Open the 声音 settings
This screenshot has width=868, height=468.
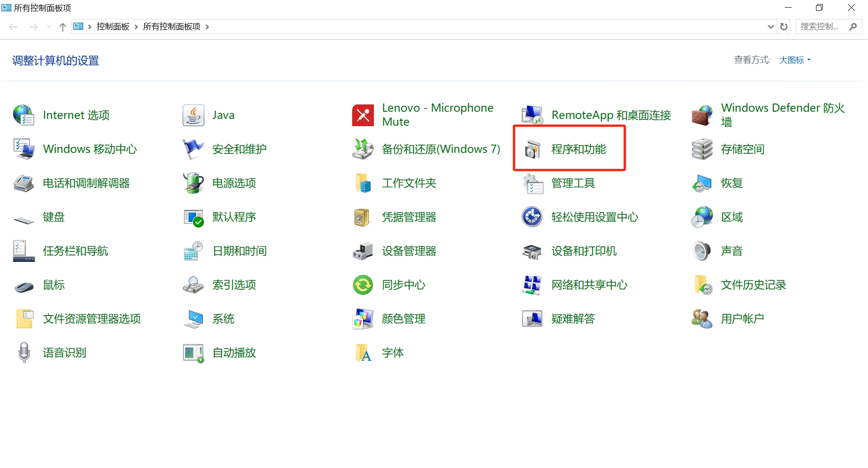click(732, 251)
